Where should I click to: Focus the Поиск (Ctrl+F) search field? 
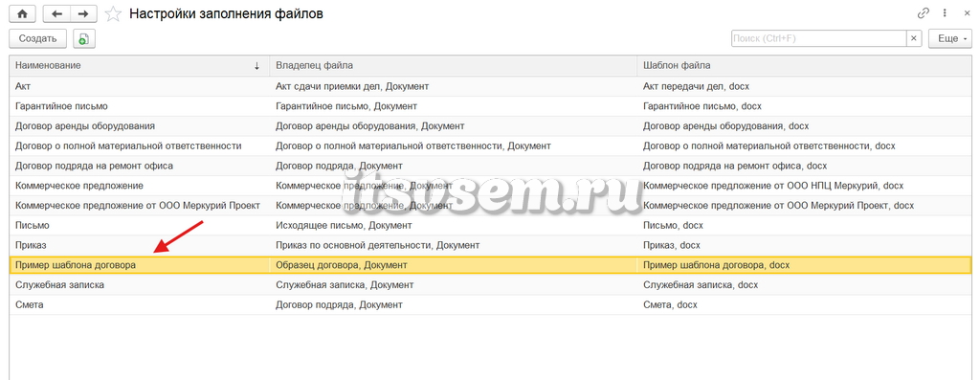coord(819,38)
